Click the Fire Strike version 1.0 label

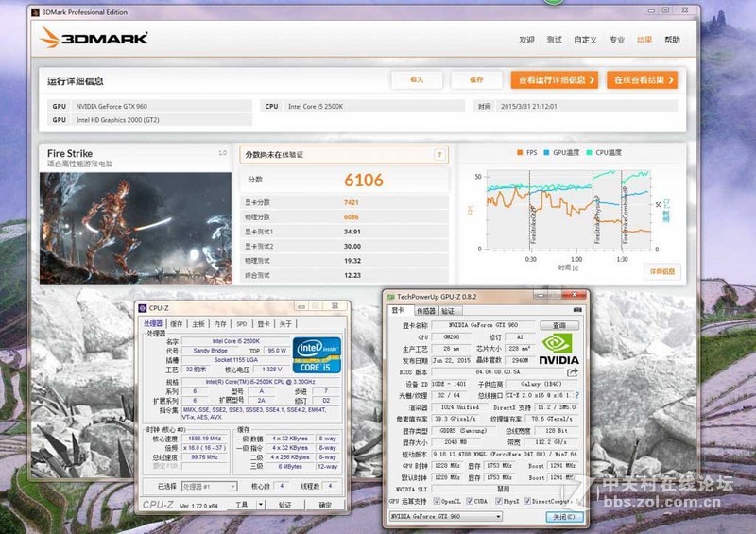pos(222,153)
